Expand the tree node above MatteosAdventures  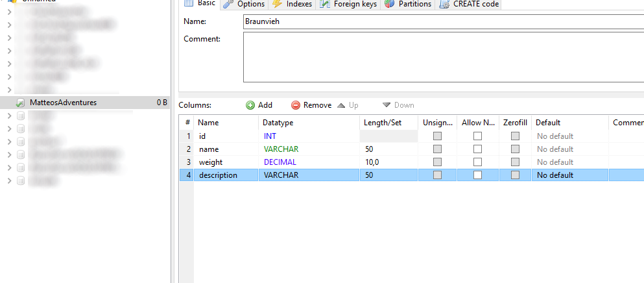coord(9,89)
